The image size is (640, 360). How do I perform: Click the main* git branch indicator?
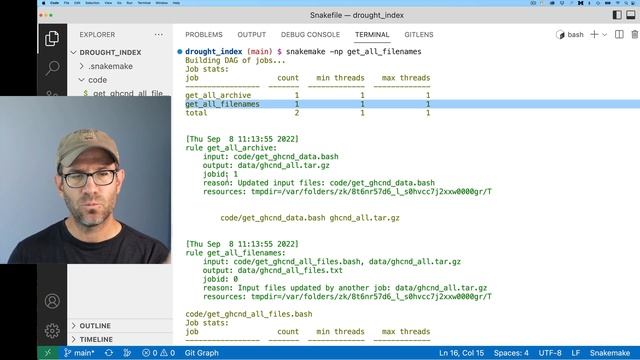[79, 353]
